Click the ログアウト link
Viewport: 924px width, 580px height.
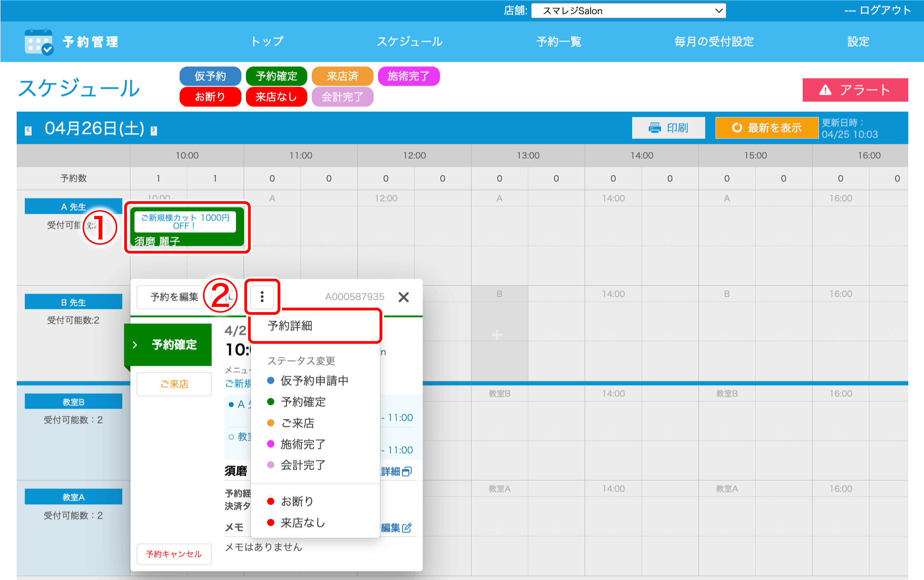885,10
